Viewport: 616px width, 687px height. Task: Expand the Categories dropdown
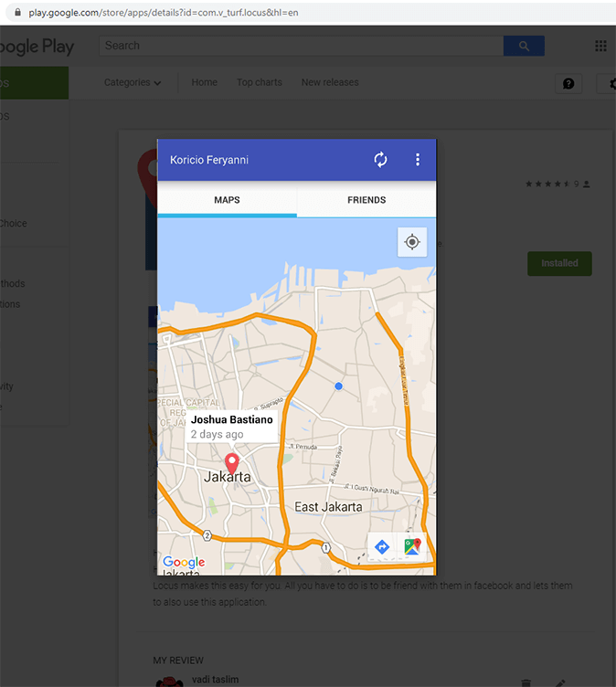pos(133,82)
